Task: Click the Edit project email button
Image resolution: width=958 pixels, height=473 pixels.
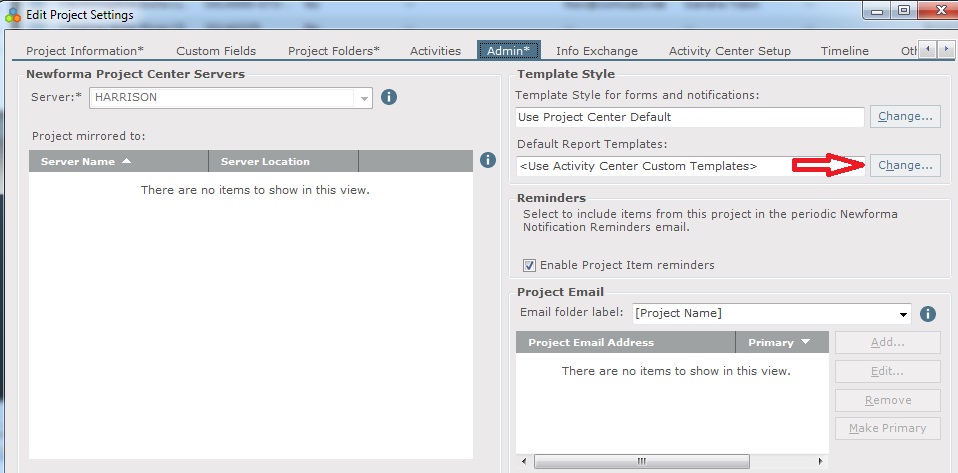Action: [888, 371]
